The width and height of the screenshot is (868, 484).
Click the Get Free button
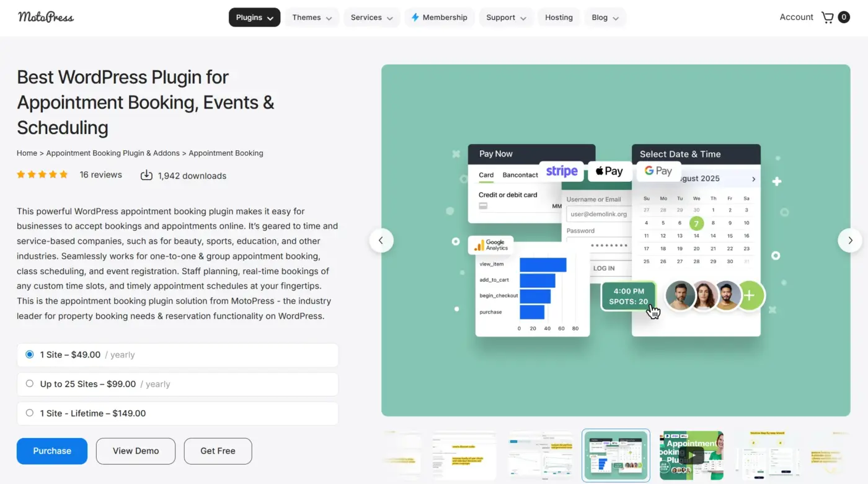tap(218, 451)
